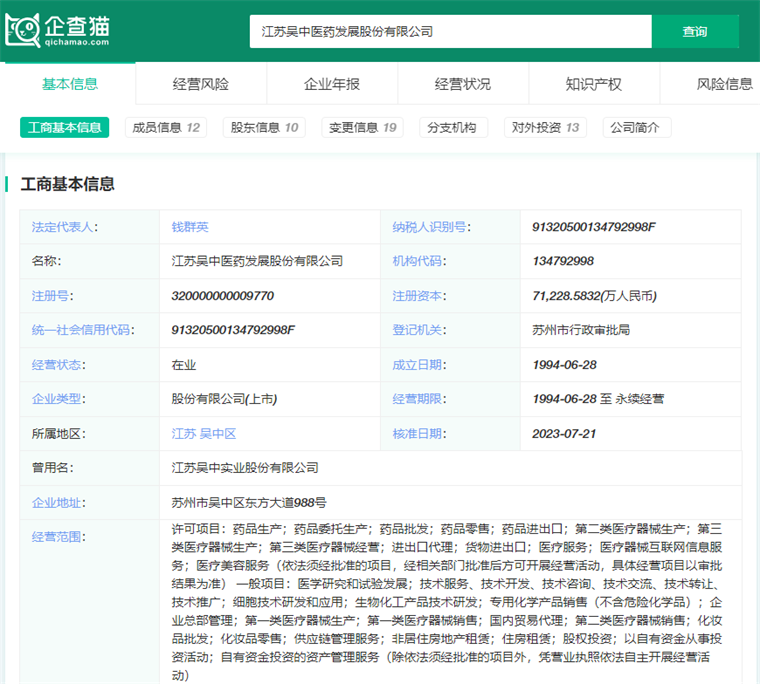Select the 对外投资 13 sub-tab
The height and width of the screenshot is (684, 760).
click(545, 127)
